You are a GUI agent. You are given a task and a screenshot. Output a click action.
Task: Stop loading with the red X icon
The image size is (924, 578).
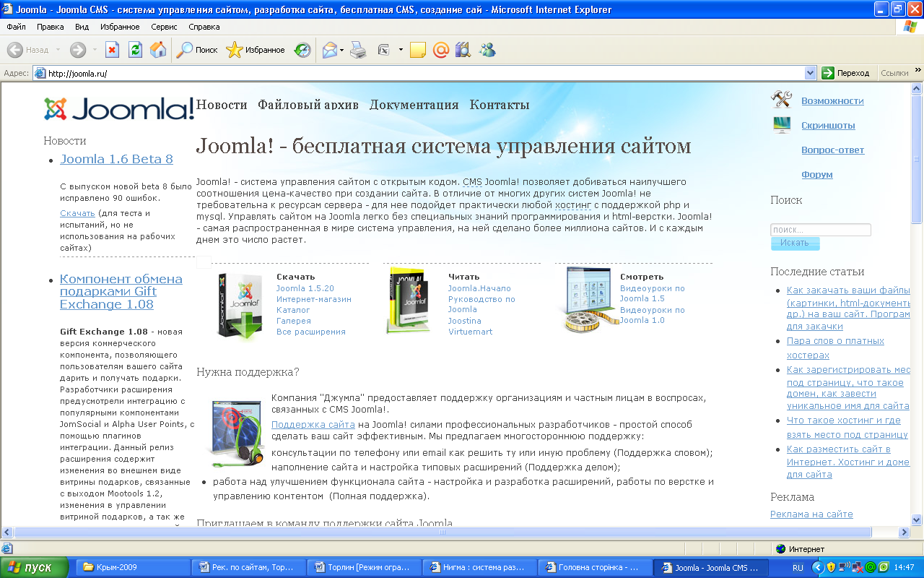(112, 50)
